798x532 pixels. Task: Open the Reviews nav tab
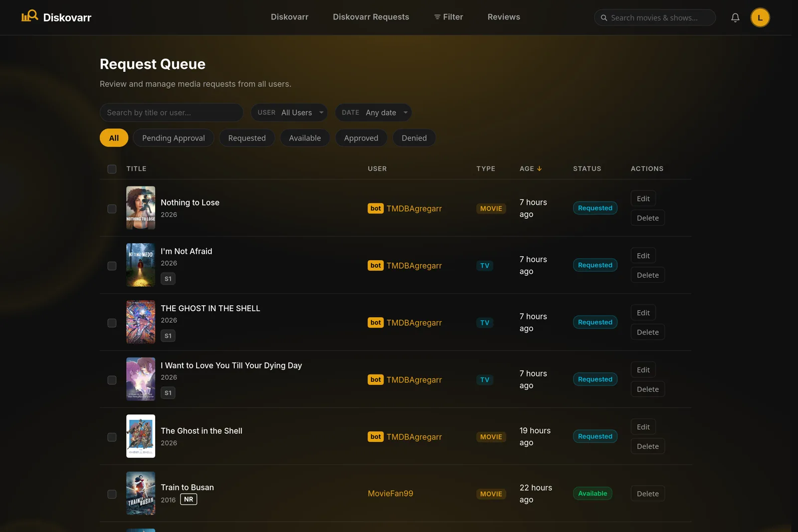coord(504,17)
